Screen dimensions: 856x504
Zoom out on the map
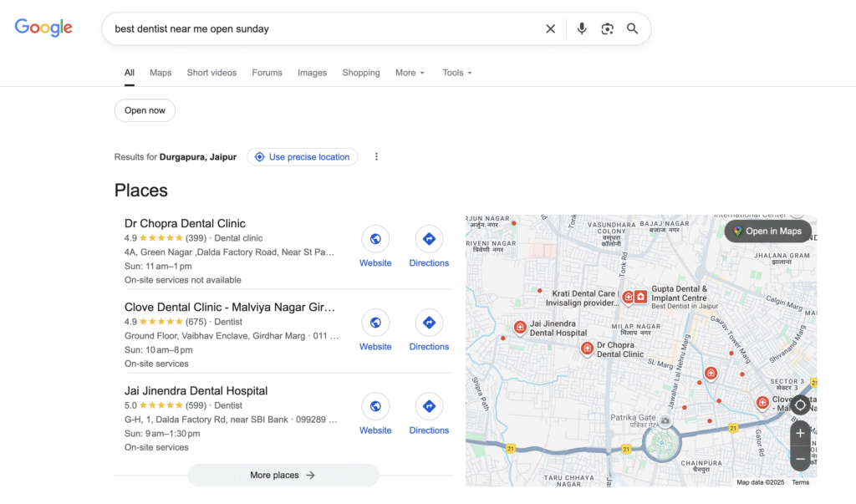point(800,459)
